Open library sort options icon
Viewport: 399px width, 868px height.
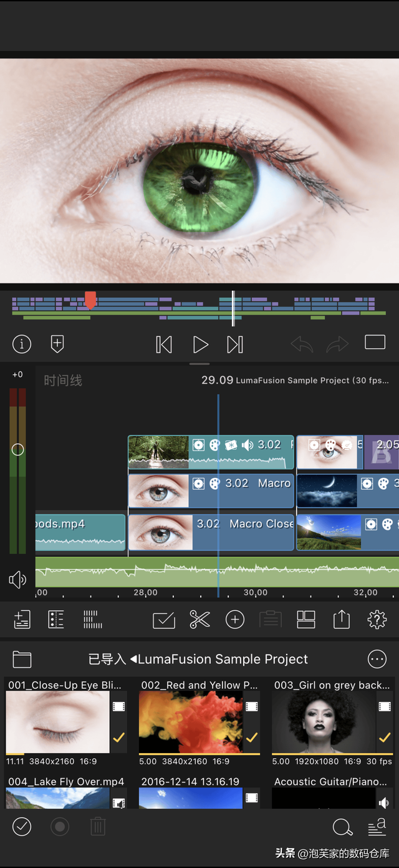click(377, 827)
